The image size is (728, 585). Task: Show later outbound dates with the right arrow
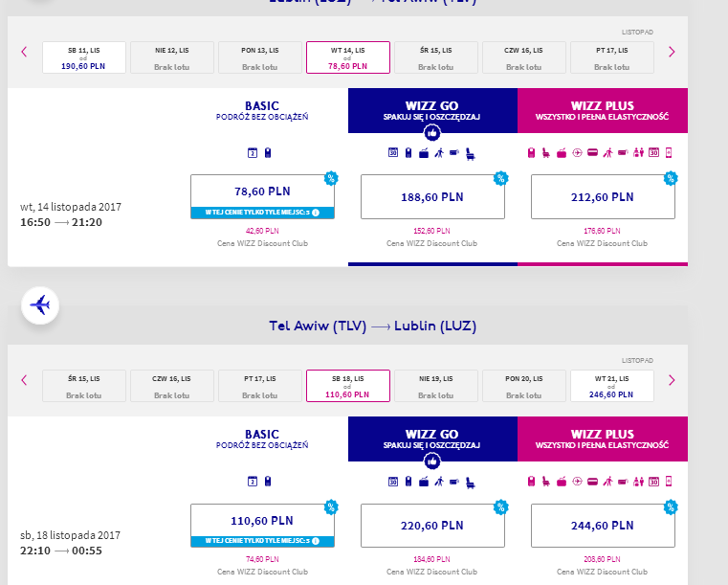pos(672,52)
